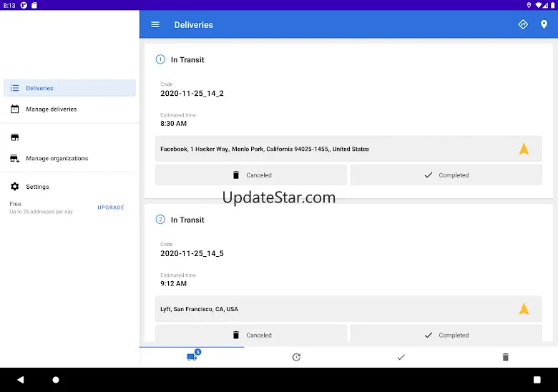558x392 pixels.
Task: Navigate to Facebook address with yellow arrow
Action: [x=524, y=149]
